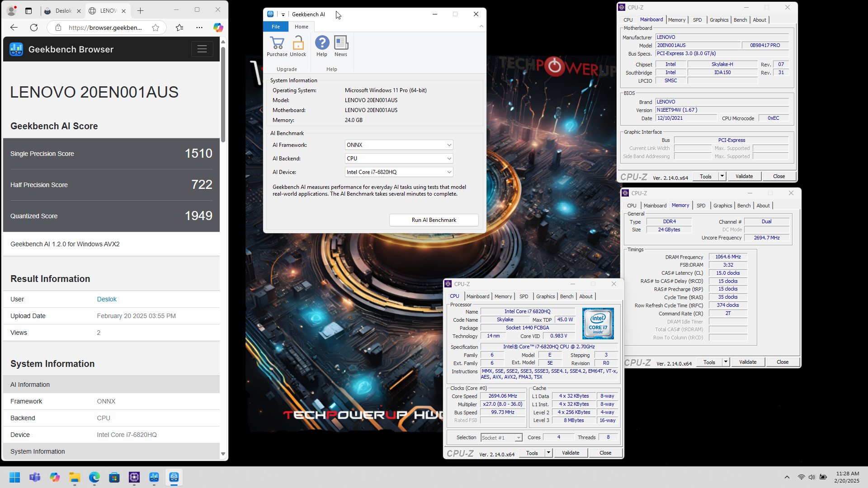Open Microsoft Edge from taskbar

94,477
